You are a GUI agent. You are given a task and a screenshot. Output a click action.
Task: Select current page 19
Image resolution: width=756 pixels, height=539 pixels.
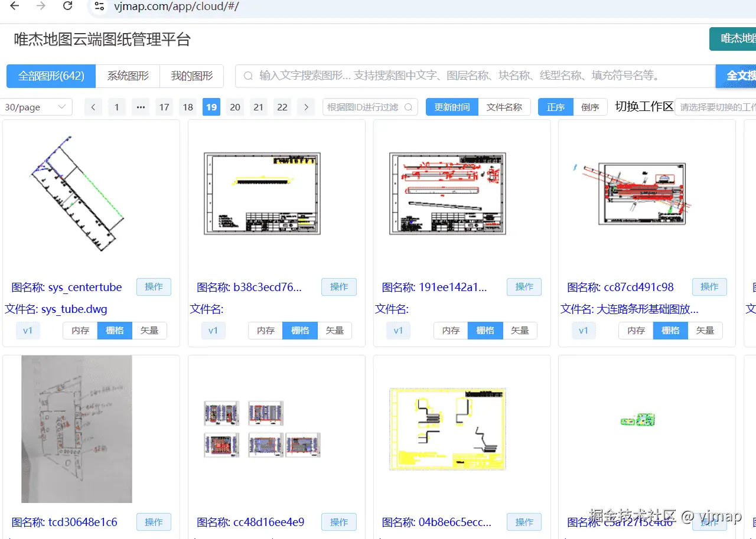pyautogui.click(x=211, y=107)
